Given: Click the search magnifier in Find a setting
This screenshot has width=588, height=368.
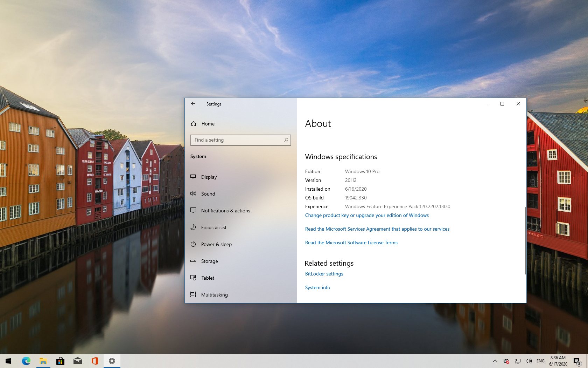Looking at the screenshot, I should [286, 140].
